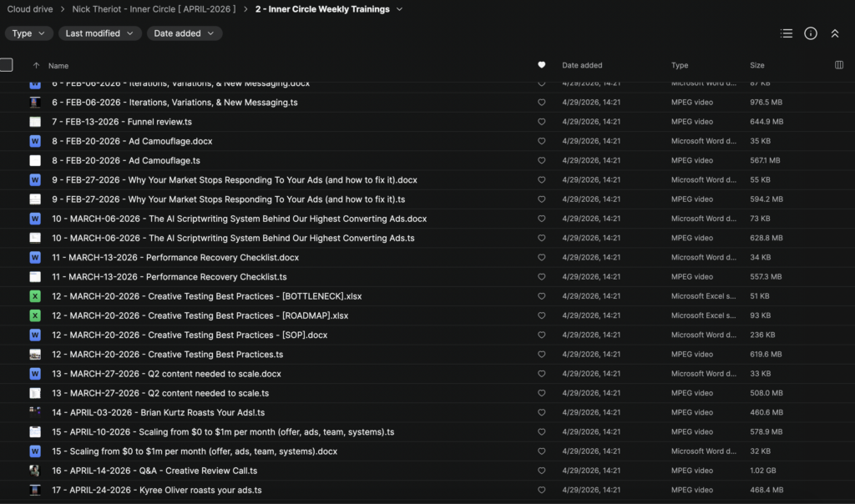This screenshot has width=855, height=504.
Task: Favorite 12 - Creative Testing Best Practices.ts
Action: 541,354
